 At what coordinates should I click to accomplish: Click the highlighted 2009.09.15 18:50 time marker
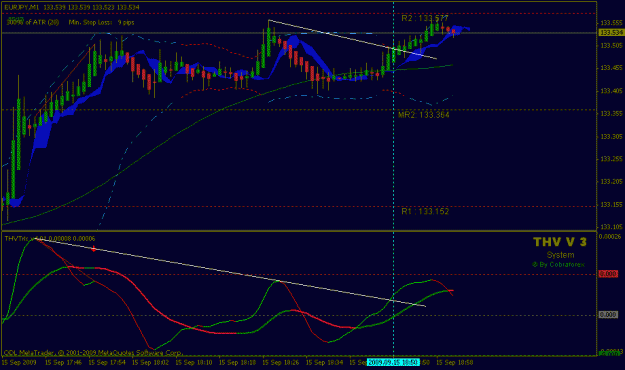tap(393, 362)
